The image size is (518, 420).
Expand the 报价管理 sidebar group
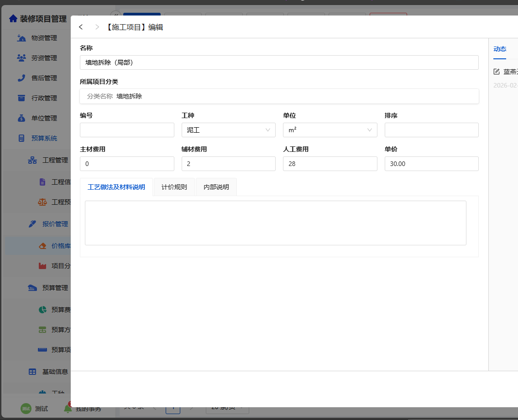pos(55,224)
